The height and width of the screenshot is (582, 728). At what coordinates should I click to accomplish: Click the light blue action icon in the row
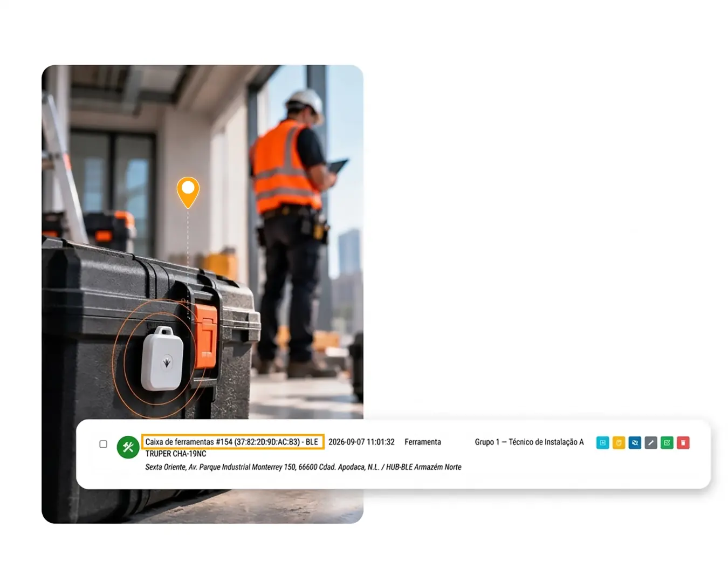click(602, 443)
